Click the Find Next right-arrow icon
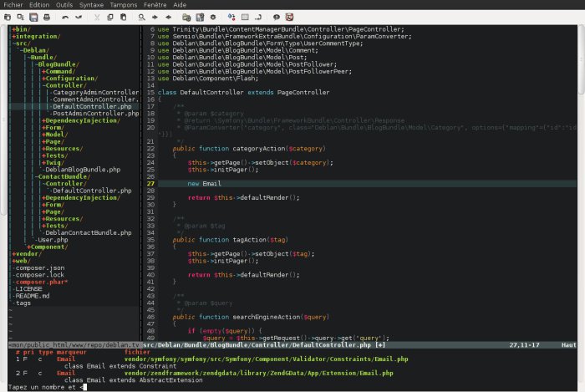Viewport: 585px width, 392px height. [x=155, y=18]
